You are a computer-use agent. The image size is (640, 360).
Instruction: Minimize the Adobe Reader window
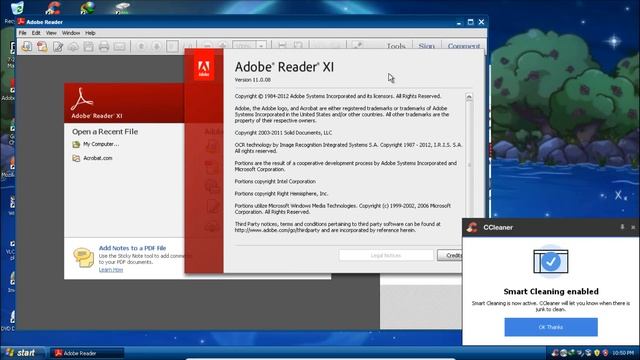[459, 22]
